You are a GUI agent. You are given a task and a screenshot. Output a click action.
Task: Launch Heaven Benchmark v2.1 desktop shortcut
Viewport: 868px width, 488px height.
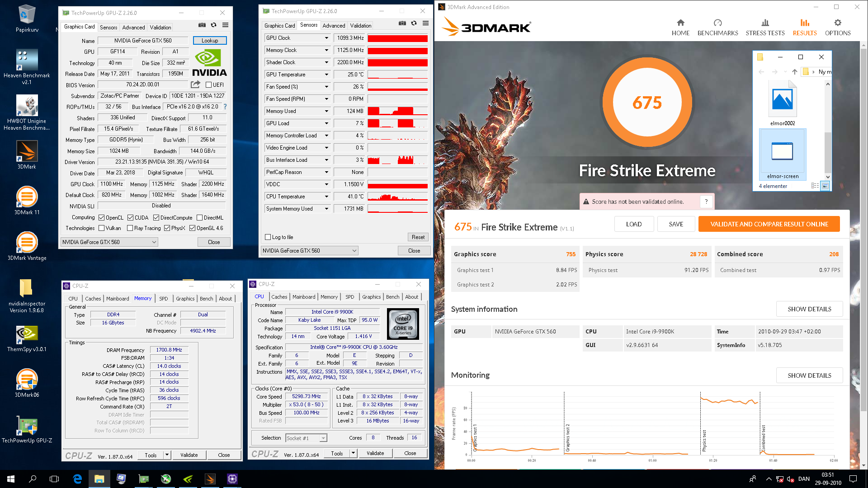point(27,67)
